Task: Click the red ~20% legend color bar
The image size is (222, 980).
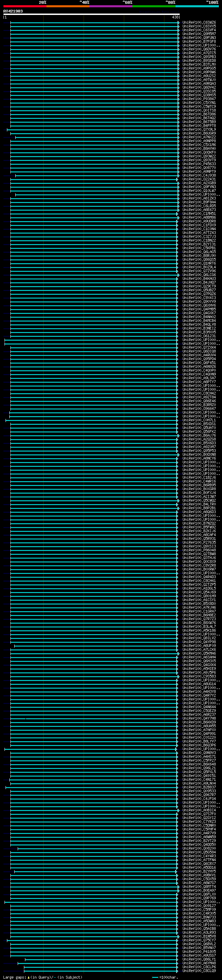Action: [x=25, y=6]
